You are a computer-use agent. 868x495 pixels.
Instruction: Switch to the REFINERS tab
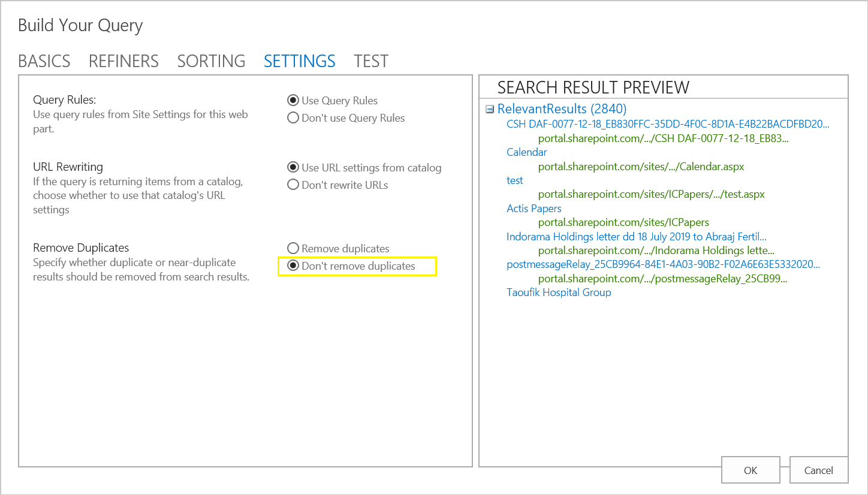123,61
